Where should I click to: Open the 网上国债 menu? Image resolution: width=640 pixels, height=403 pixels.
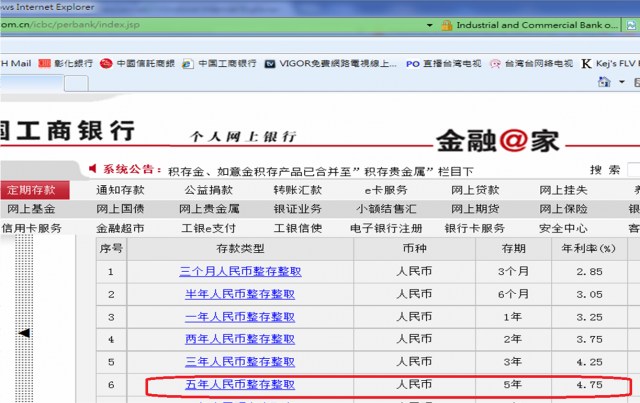pyautogui.click(x=120, y=209)
